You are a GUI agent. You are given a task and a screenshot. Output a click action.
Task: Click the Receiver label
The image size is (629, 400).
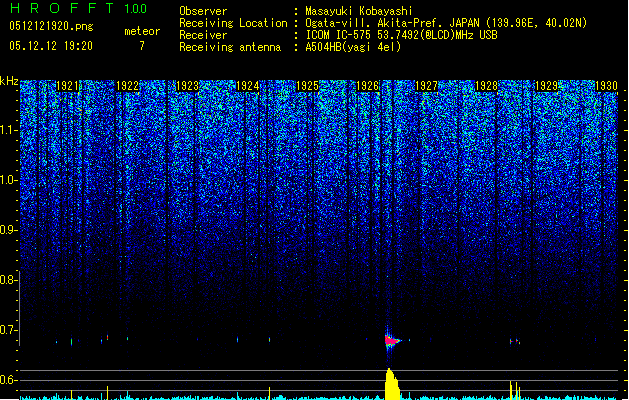pos(203,35)
